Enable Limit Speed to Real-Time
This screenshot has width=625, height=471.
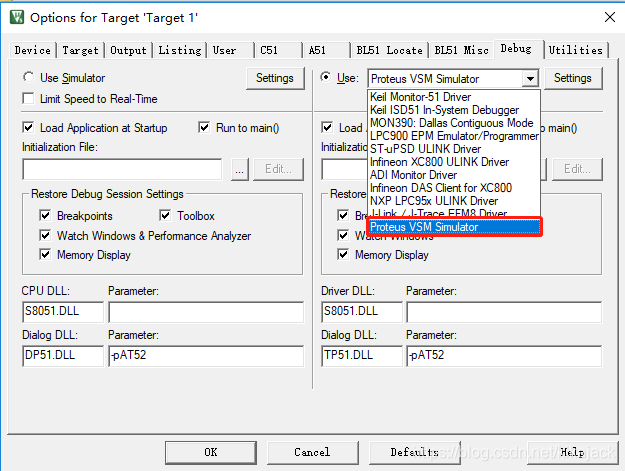28,98
